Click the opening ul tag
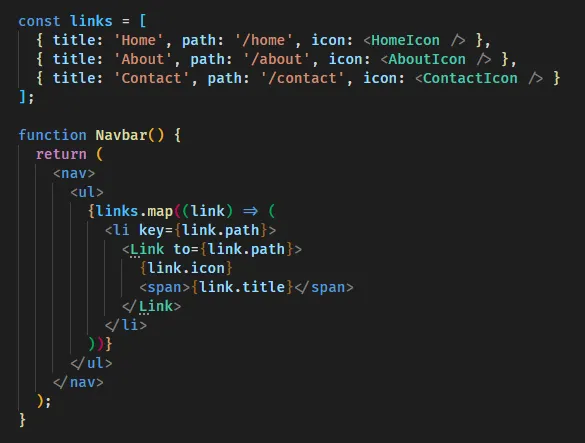 [x=87, y=192]
